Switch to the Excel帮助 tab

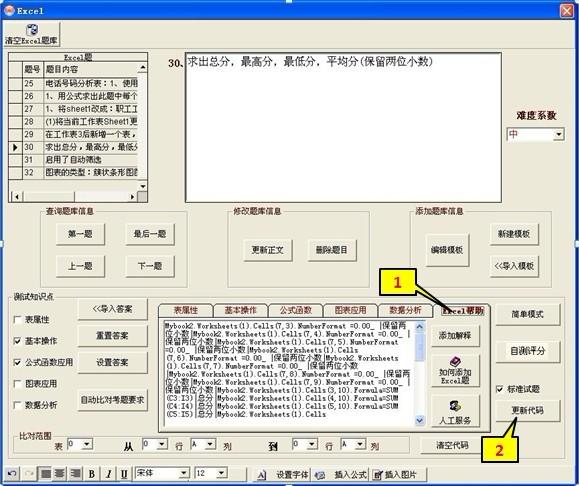(462, 311)
